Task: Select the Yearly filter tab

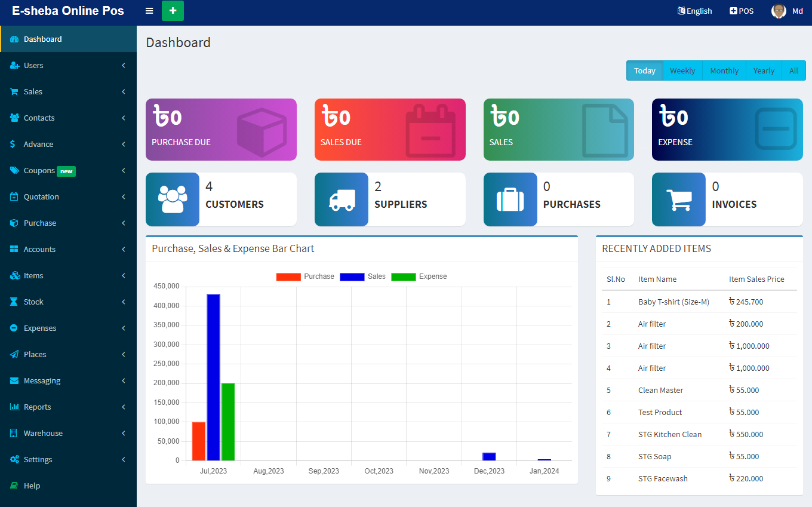Action: click(x=764, y=70)
